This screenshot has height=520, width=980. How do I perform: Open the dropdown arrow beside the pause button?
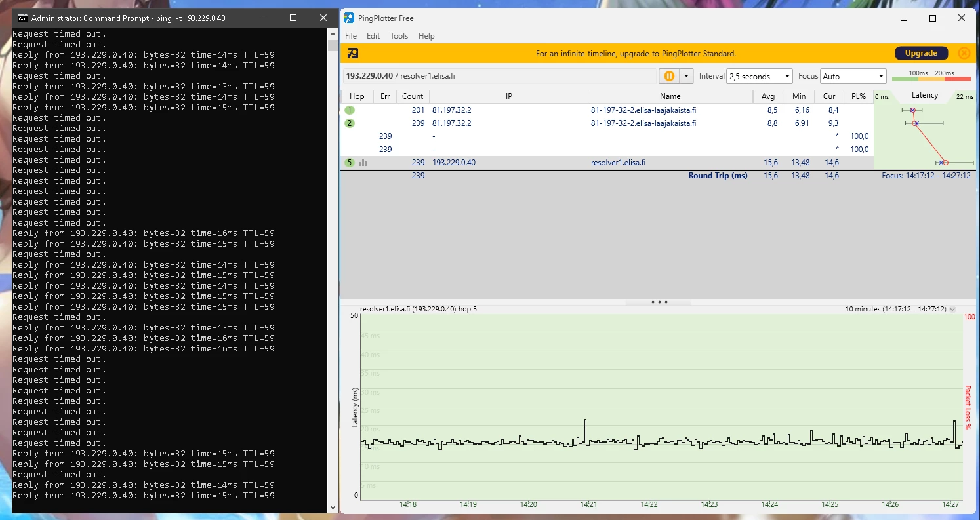point(686,76)
